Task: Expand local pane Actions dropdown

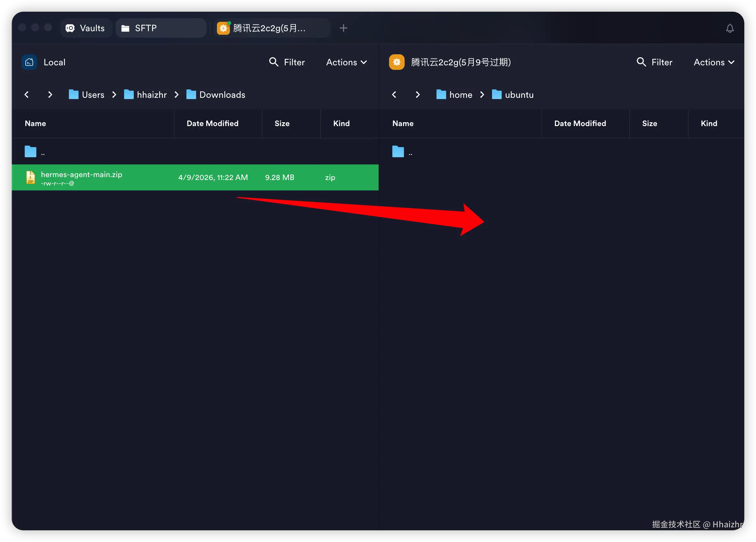Action: coord(346,62)
